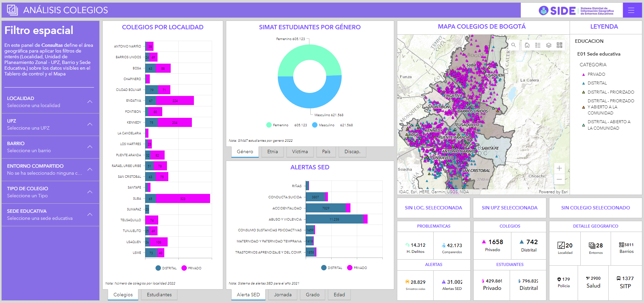Click the Alertas SED warning triangle icon

click(444, 282)
